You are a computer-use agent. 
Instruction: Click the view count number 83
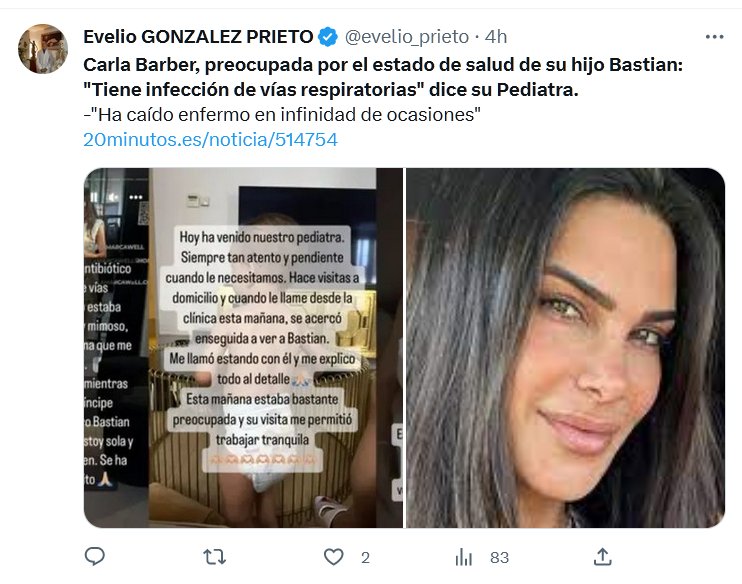[499, 558]
